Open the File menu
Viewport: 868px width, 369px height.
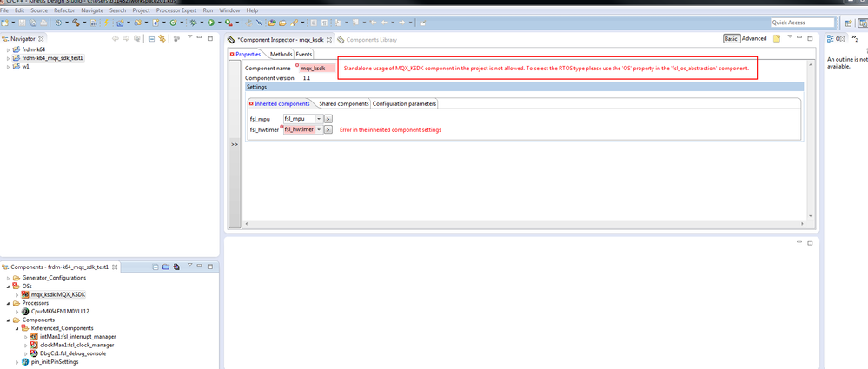pyautogui.click(x=4, y=10)
